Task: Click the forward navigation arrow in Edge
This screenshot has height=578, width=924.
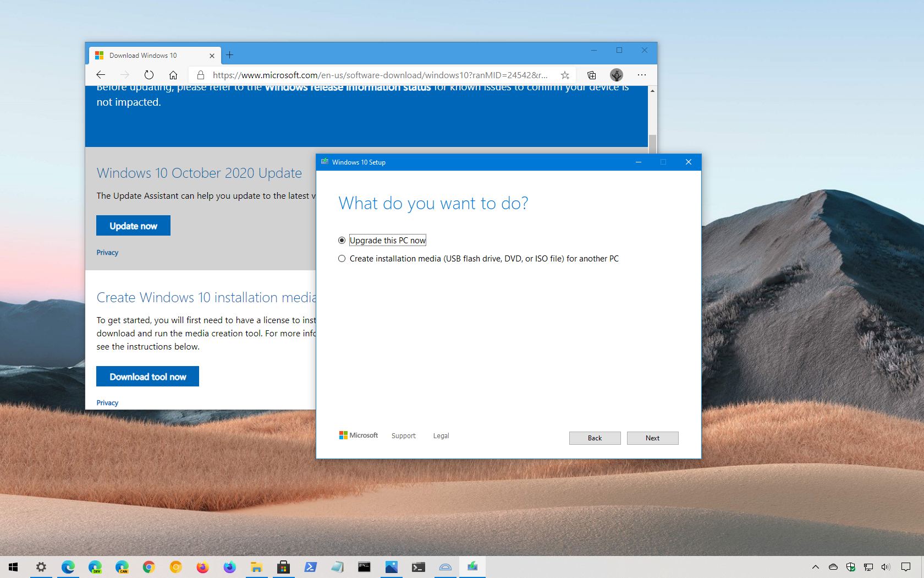Action: tap(125, 75)
